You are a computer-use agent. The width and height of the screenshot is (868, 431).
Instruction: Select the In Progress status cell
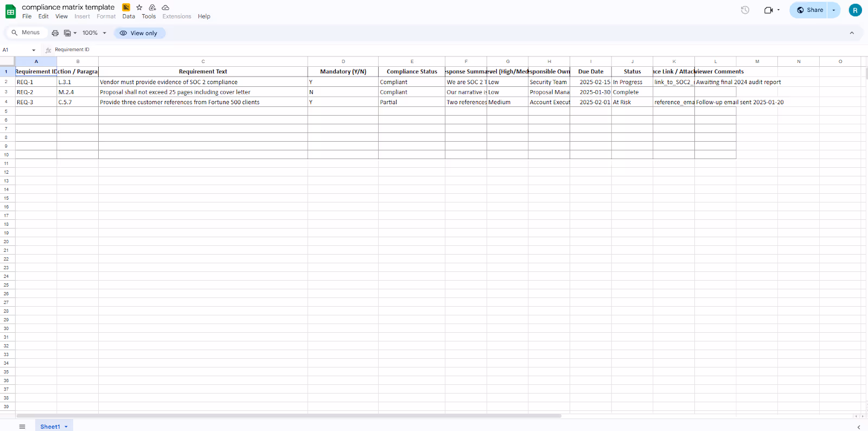[632, 82]
